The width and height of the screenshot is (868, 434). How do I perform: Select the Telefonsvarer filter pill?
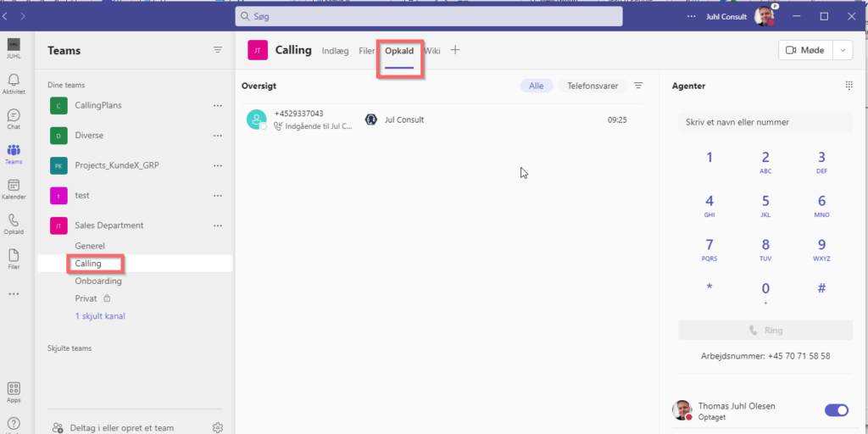click(x=593, y=86)
